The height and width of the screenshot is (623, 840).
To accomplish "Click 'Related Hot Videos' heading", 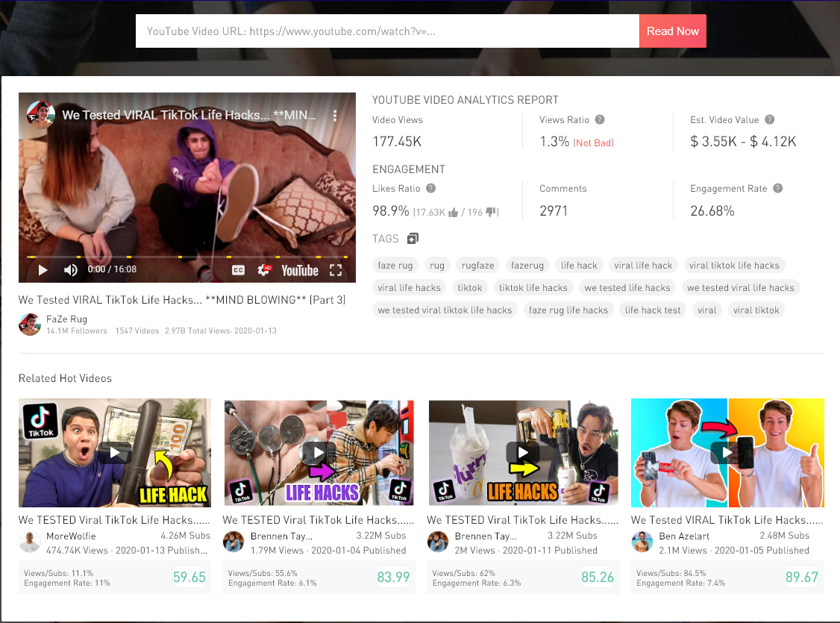I will point(66,378).
